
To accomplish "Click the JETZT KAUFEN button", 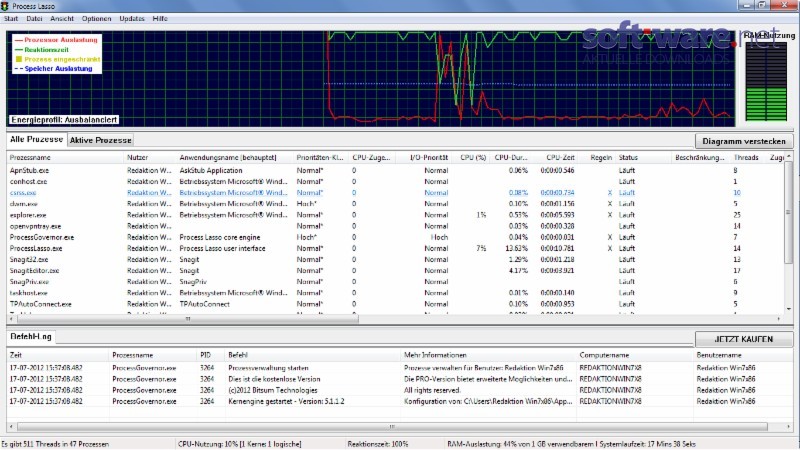I will (743, 339).
